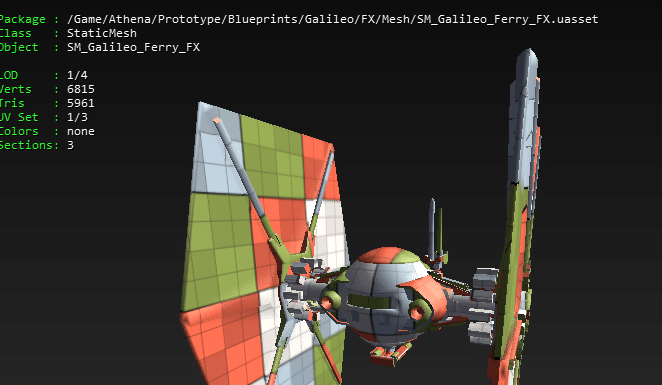Click the Sections count 3
The height and width of the screenshot is (385, 662).
point(70,145)
